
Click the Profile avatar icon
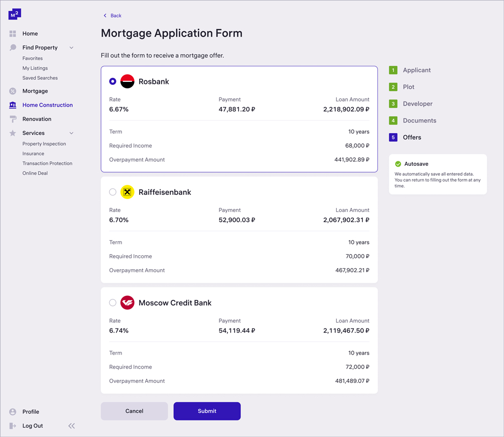13,412
